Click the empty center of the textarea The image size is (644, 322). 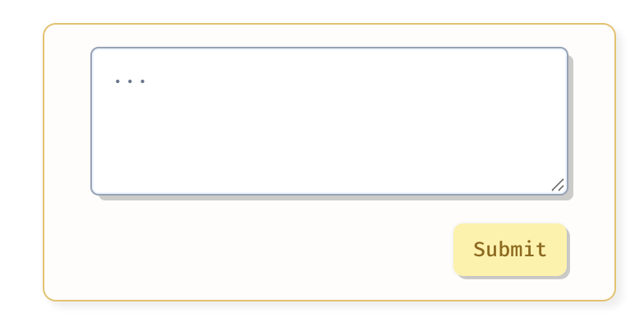329,122
